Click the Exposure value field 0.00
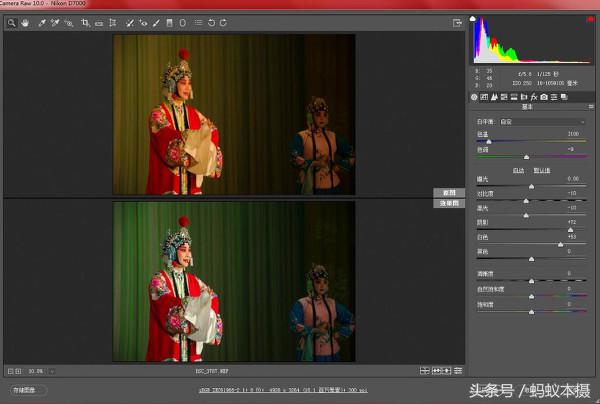The width and height of the screenshot is (600, 404). (x=573, y=179)
